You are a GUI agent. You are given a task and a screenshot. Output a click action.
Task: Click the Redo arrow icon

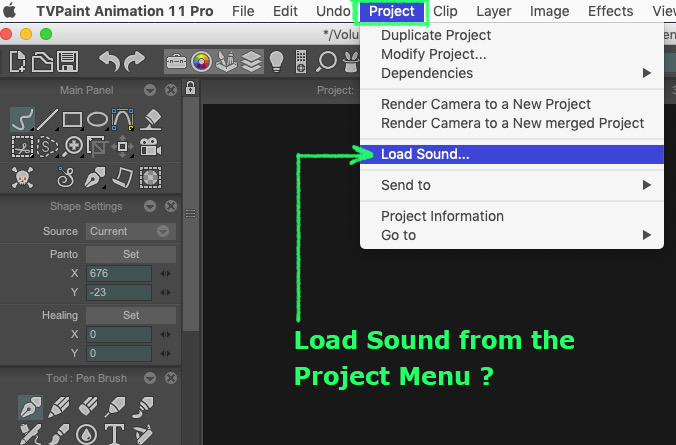(135, 61)
